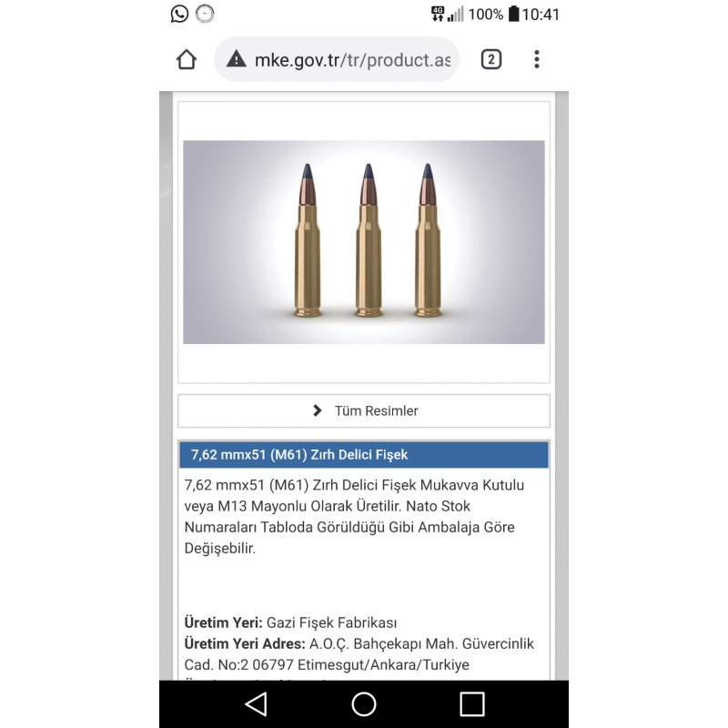Click the chevron next to Tüm Resimler
Viewport: 728px width, 728px height.
coord(318,410)
